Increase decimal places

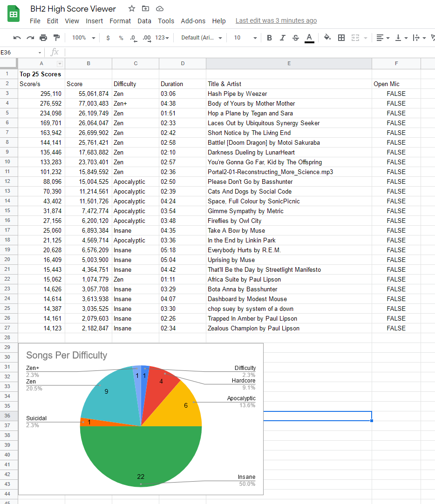[x=147, y=38]
